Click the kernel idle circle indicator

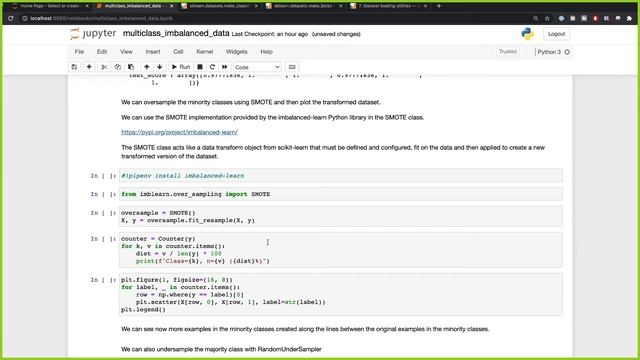(x=567, y=52)
